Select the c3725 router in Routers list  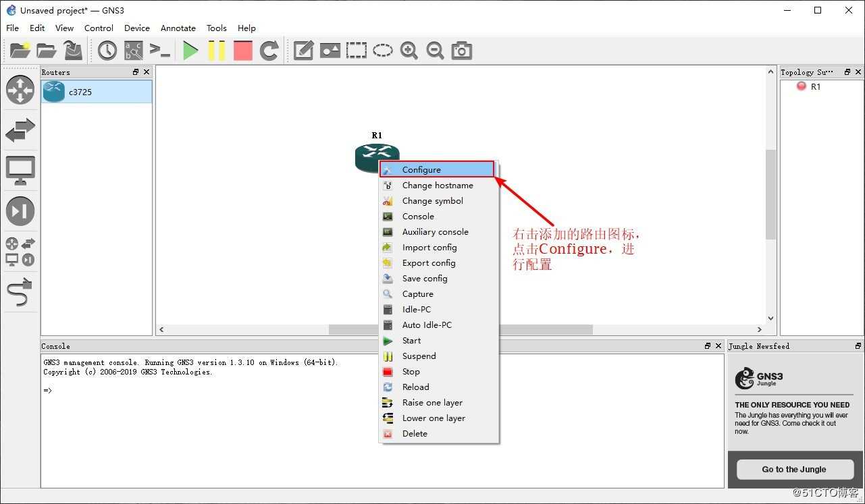97,92
